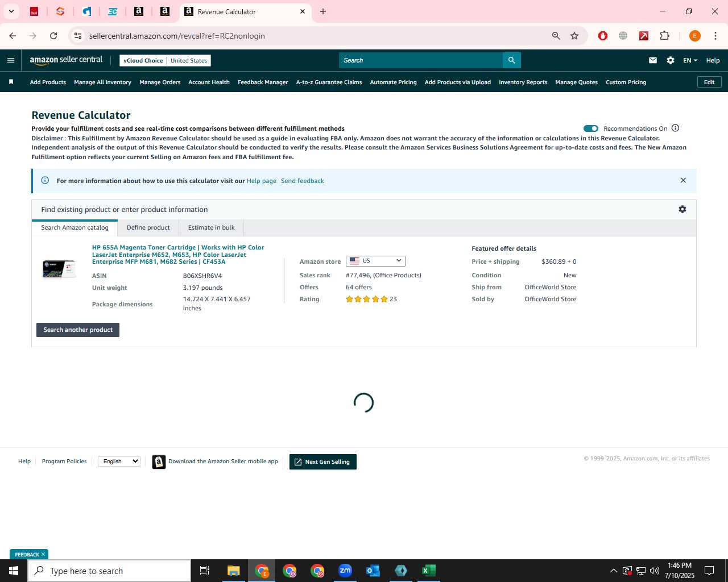The height and width of the screenshot is (582, 728).
Task: Open Excel from taskbar
Action: click(429, 571)
